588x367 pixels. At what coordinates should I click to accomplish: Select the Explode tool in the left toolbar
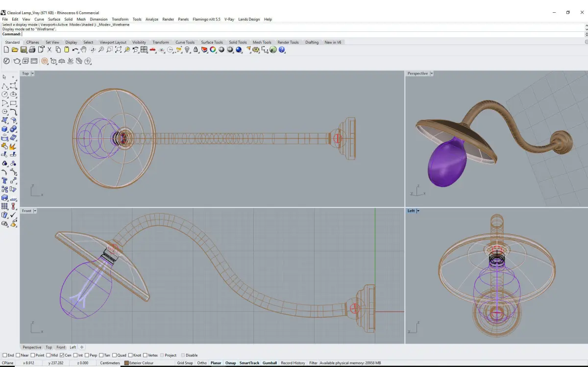[13, 146]
